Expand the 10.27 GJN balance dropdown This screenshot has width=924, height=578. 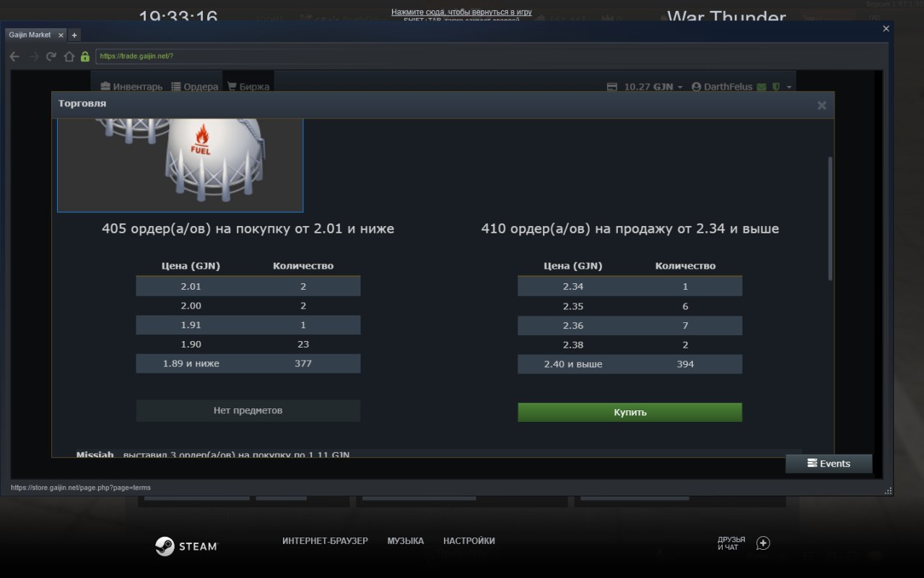[653, 87]
